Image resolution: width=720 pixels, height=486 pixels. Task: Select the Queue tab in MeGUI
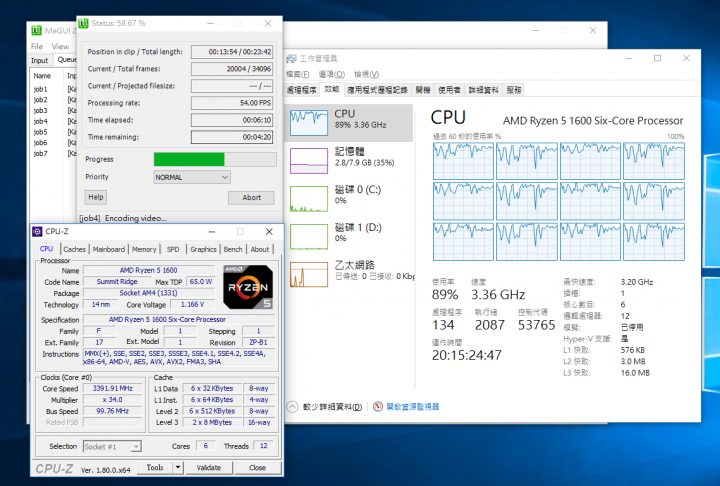(66, 60)
